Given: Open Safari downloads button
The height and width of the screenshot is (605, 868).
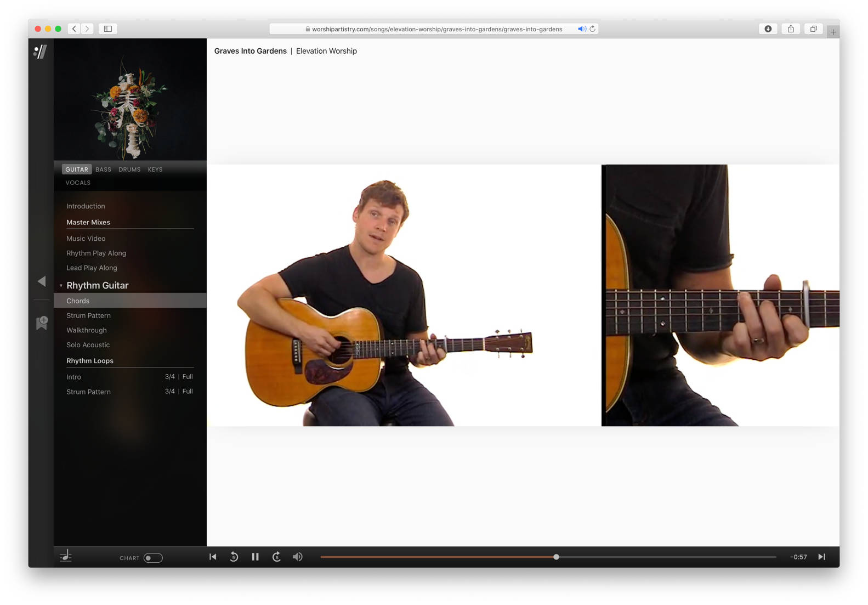Looking at the screenshot, I should pyautogui.click(x=768, y=29).
